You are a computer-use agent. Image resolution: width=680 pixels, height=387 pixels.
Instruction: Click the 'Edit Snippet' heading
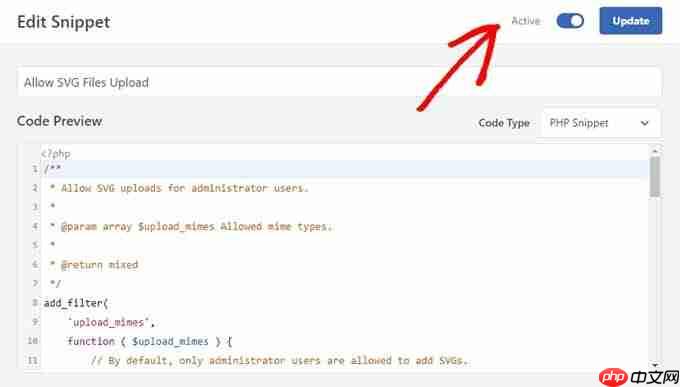[x=64, y=22]
